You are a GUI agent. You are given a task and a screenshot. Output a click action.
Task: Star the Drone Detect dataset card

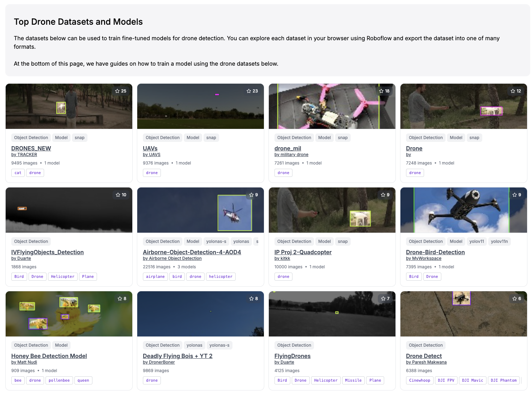point(514,299)
